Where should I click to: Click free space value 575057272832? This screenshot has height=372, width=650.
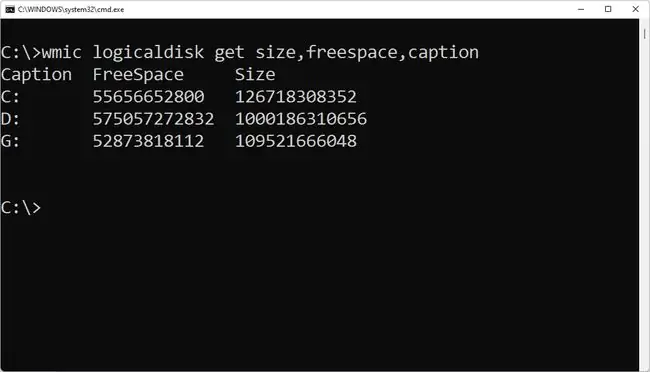click(153, 119)
